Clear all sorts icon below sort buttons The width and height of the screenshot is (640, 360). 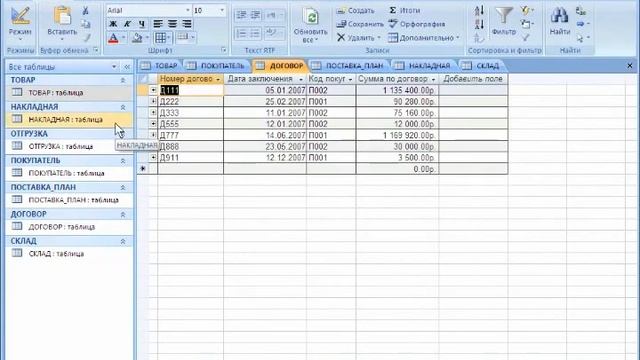479,38
